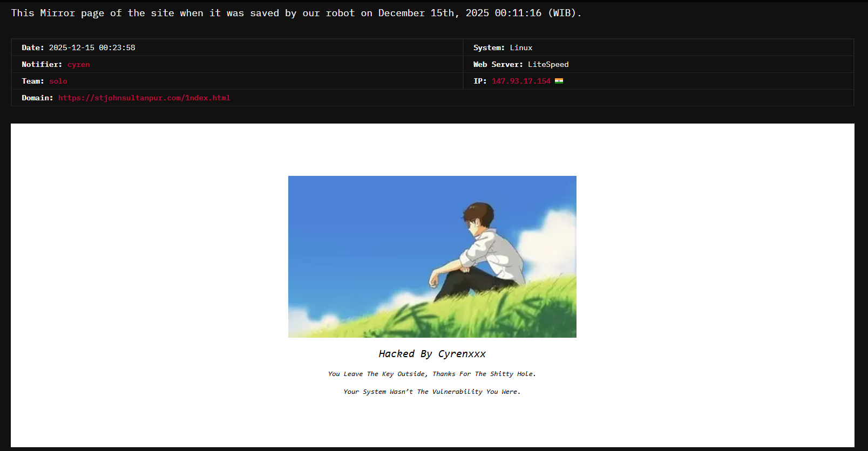The image size is (868, 451).
Task: Open the solo team link
Action: 58,81
